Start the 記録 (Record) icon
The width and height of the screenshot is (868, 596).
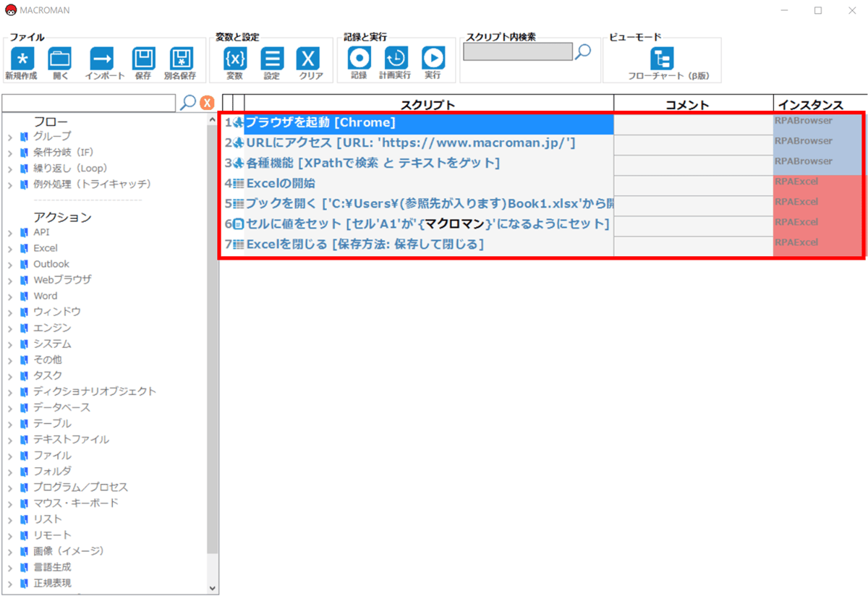pyautogui.click(x=359, y=58)
